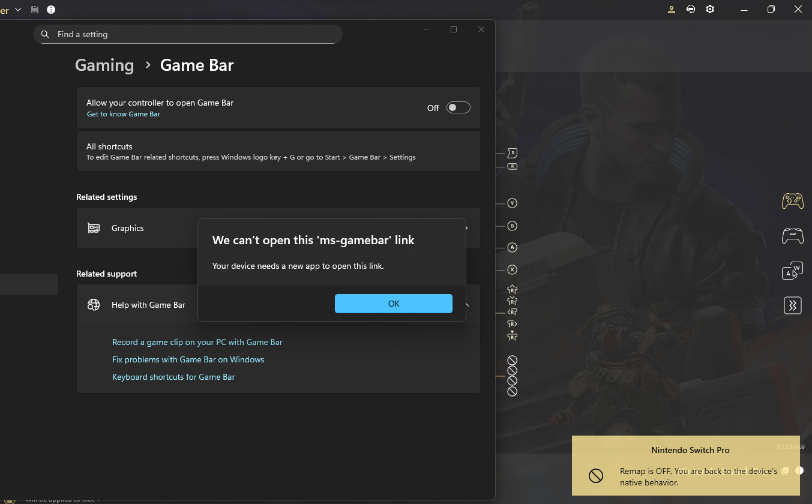812x504 pixels.
Task: Click the headset support icon in reWASD
Action: coord(691,10)
